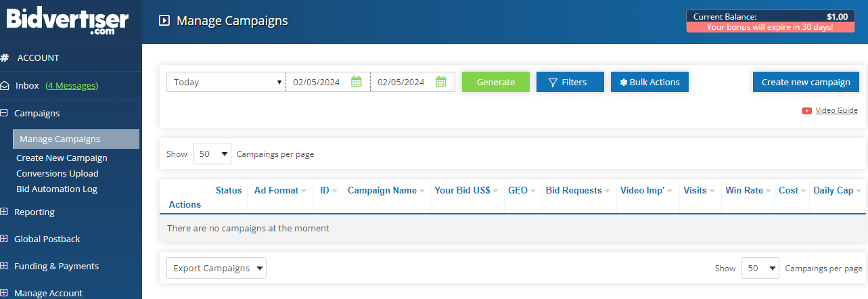Viewport: 868px width, 299px height.
Task: Open the Today date range dropdown
Action: point(226,82)
